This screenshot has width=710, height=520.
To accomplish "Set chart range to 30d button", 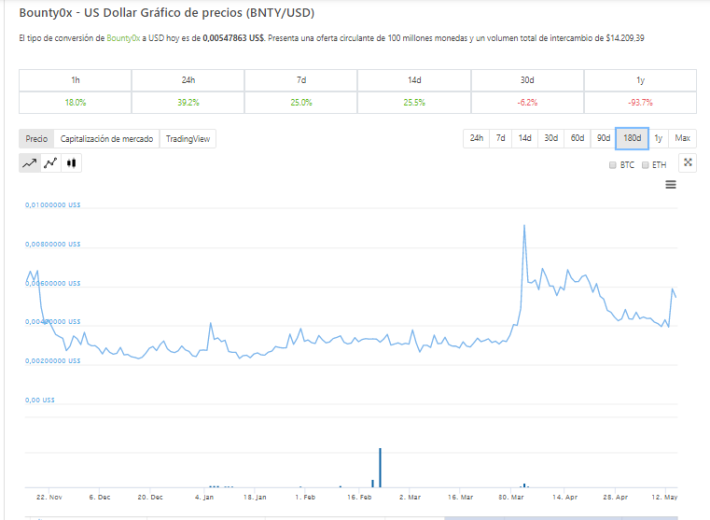I will coord(551,138).
